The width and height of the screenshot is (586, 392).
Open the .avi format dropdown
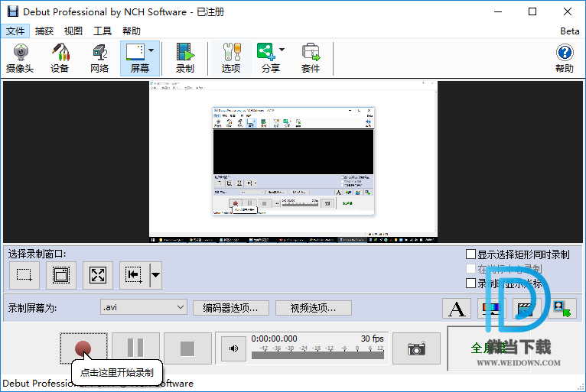coord(144,307)
